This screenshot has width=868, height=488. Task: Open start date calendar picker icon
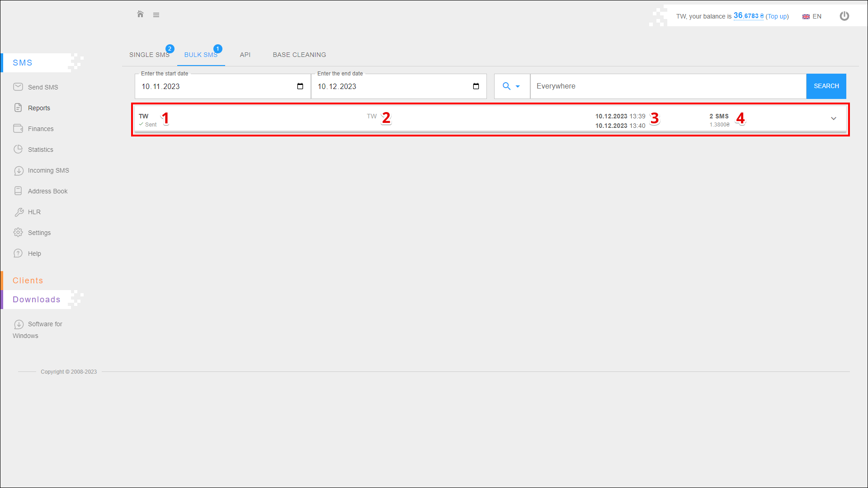(x=300, y=86)
